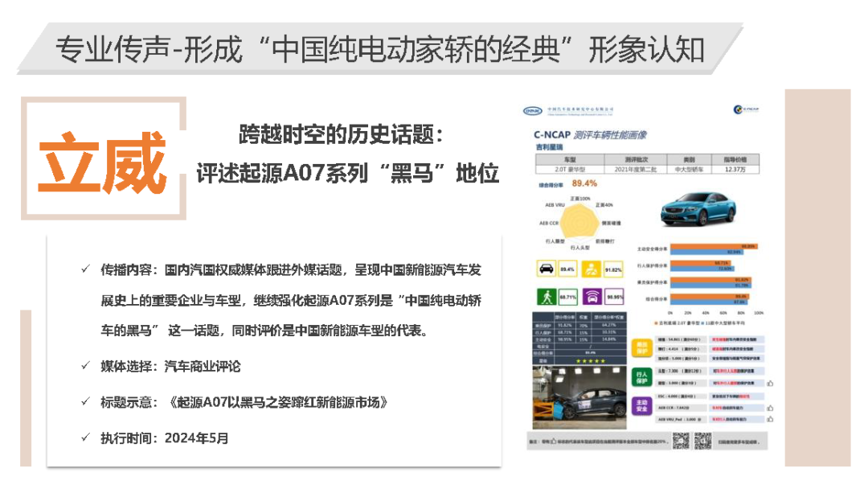Click the radar chart label AEB CCR
The height and width of the screenshot is (489, 868).
(549, 223)
